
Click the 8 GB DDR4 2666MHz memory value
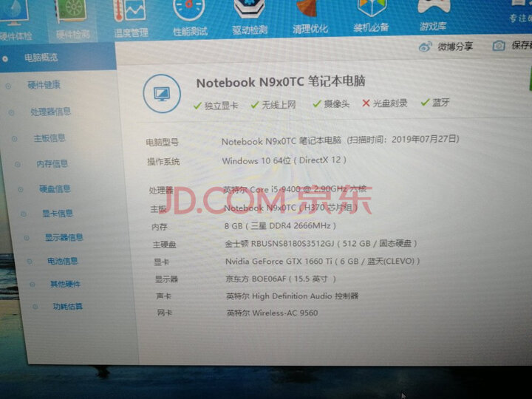tap(280, 225)
